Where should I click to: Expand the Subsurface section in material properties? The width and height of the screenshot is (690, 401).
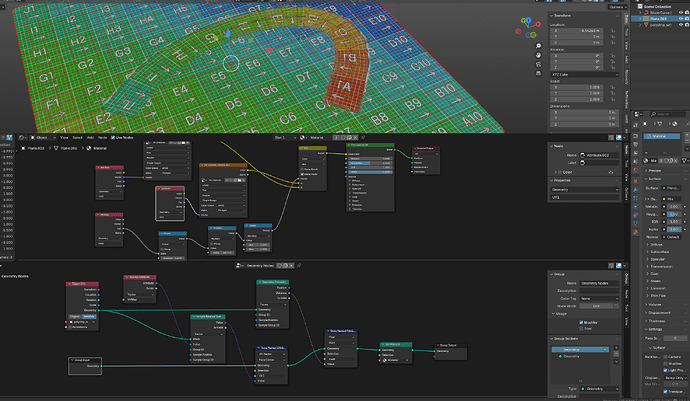pyautogui.click(x=648, y=252)
